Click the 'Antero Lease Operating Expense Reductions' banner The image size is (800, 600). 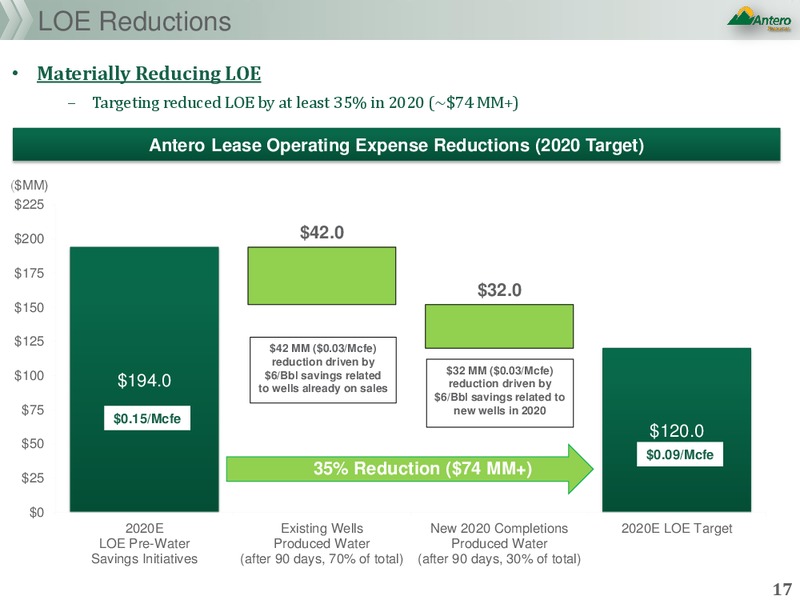(x=396, y=145)
